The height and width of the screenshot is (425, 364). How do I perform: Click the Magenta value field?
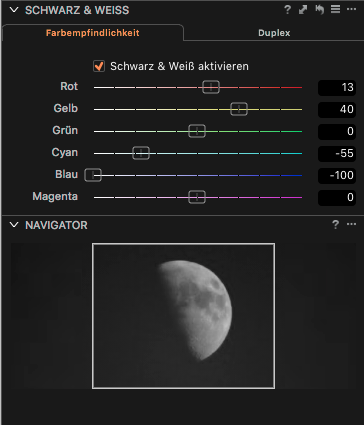click(x=337, y=197)
